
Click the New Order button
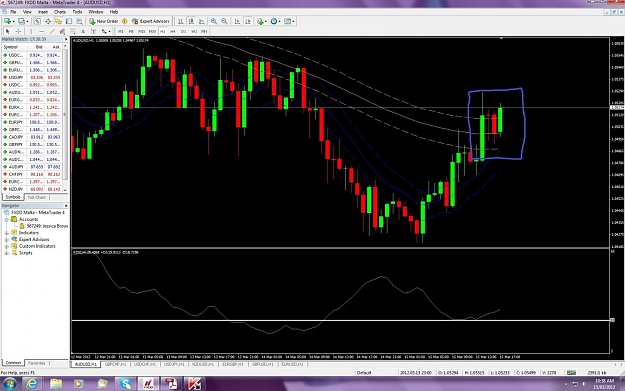click(x=104, y=21)
